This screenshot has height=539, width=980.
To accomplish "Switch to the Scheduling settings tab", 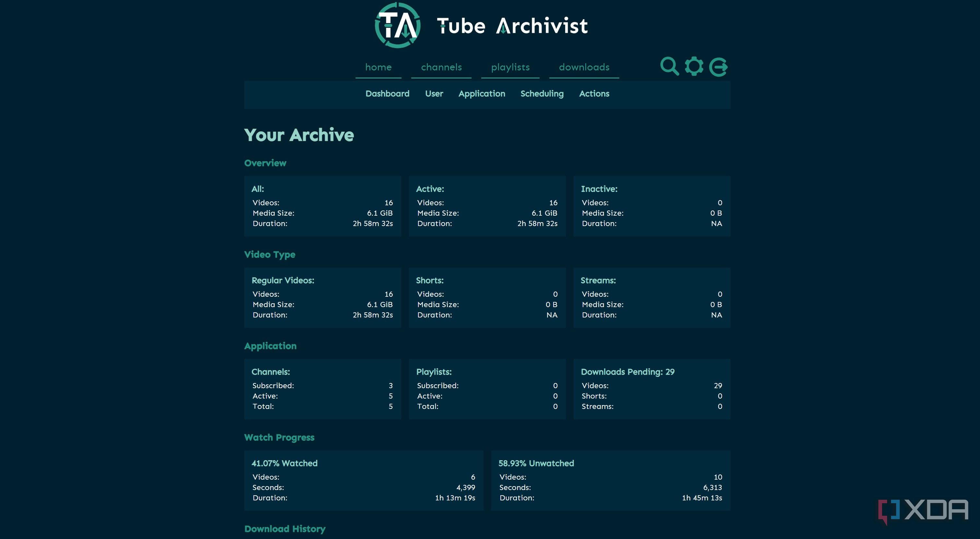I will pos(542,94).
